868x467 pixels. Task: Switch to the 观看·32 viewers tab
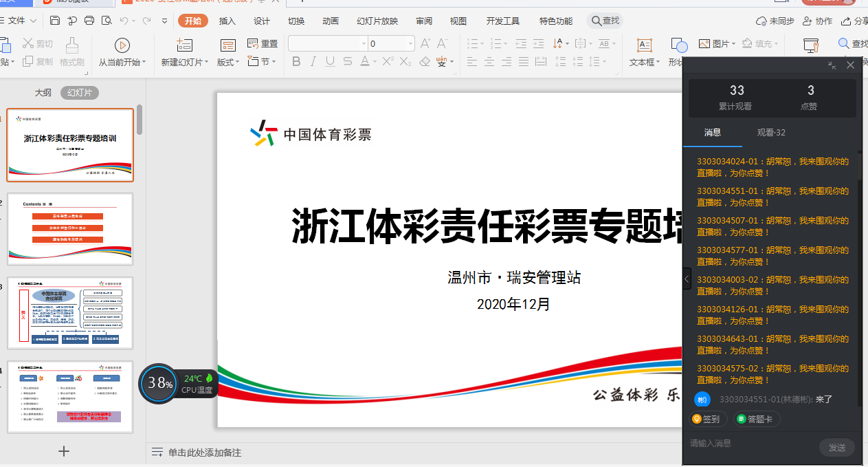click(x=771, y=133)
